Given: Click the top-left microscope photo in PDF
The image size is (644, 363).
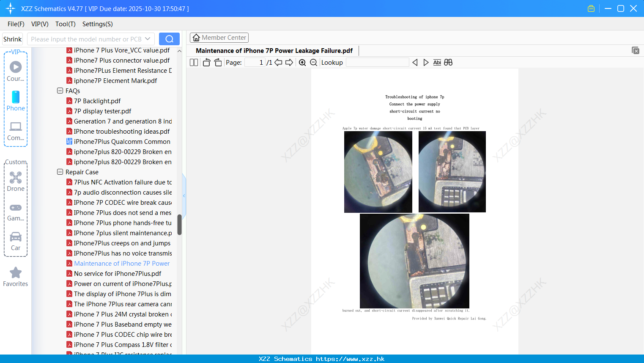Looking at the screenshot, I should (x=378, y=172).
